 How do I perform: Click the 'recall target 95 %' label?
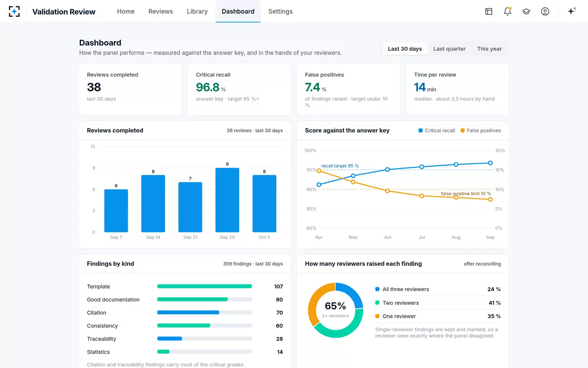pyautogui.click(x=340, y=166)
